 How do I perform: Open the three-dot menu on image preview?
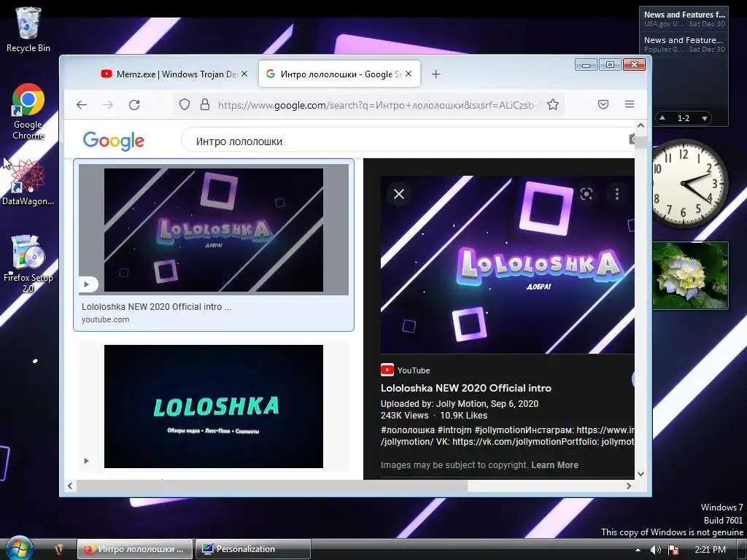(617, 194)
